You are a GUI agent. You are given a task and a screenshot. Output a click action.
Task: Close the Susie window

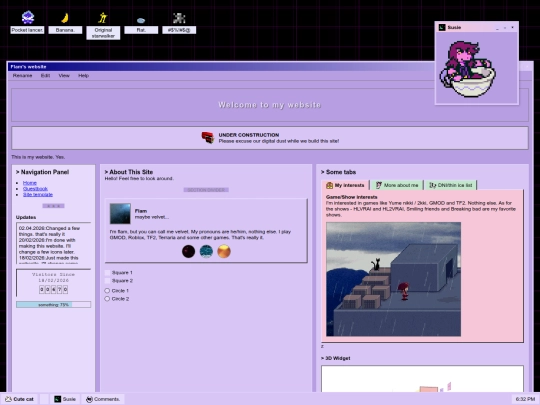point(512,28)
